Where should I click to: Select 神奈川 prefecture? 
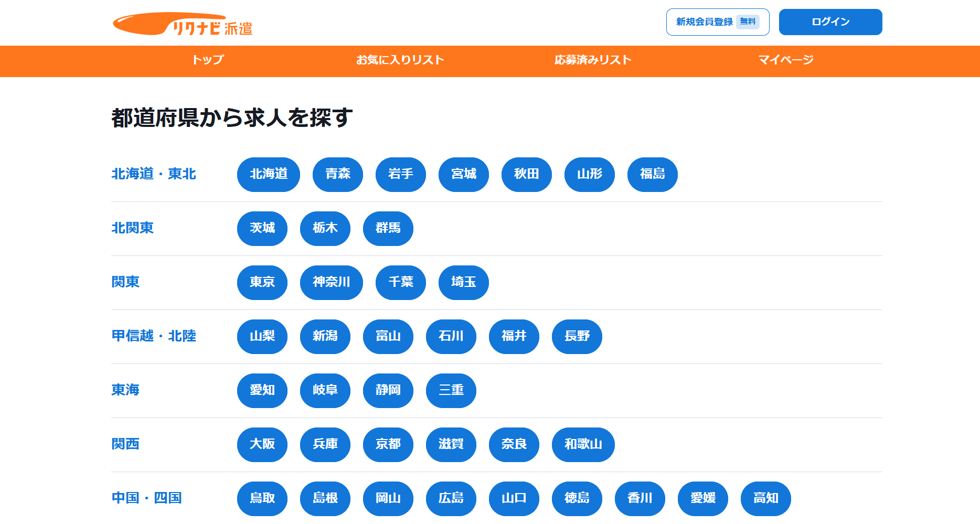click(x=331, y=283)
